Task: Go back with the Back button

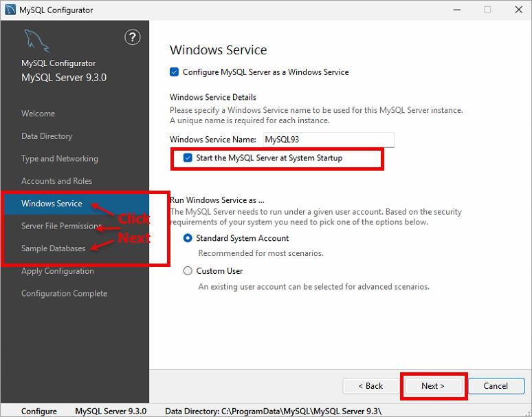Action: click(371, 386)
